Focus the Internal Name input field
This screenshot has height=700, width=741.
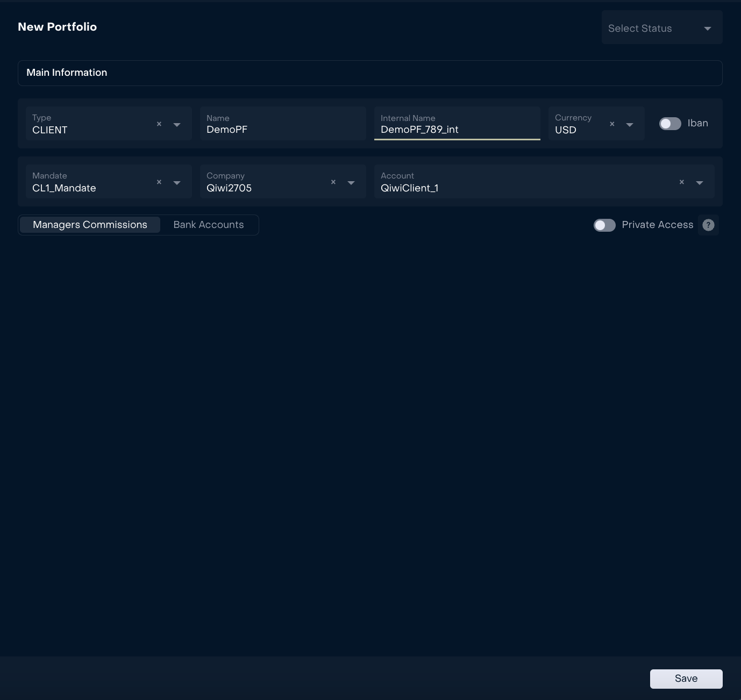[457, 124]
